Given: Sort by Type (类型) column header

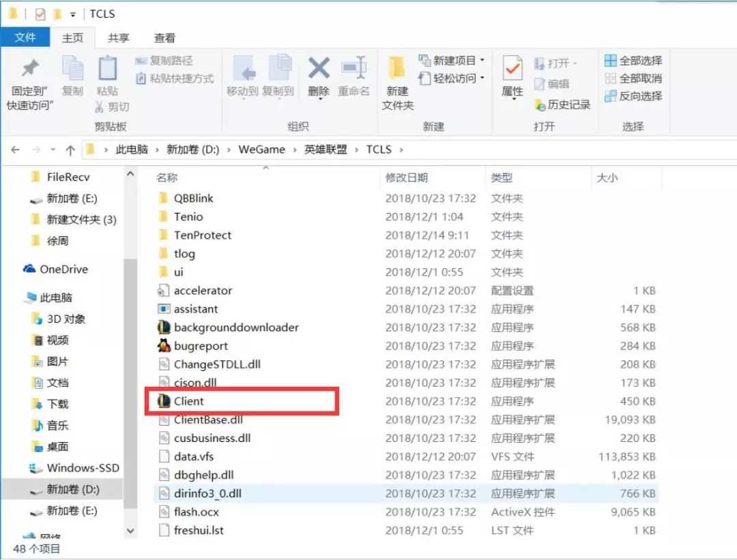Looking at the screenshot, I should (x=502, y=177).
